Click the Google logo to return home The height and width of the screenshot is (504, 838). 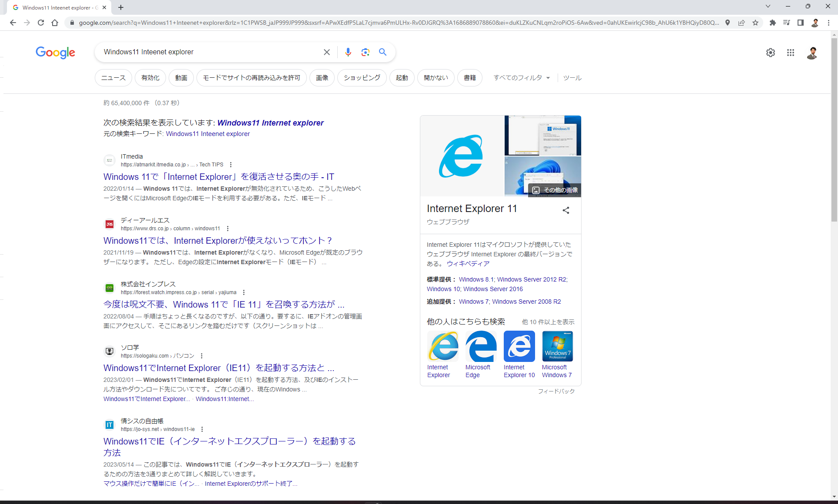point(55,53)
